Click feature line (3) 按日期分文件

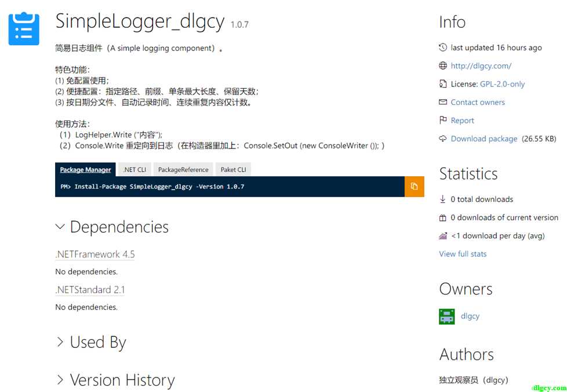click(154, 102)
